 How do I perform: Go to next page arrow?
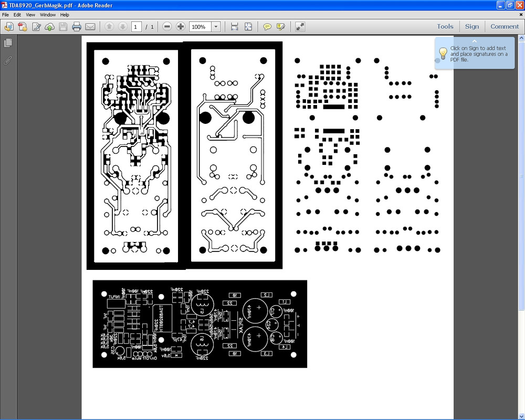click(123, 26)
